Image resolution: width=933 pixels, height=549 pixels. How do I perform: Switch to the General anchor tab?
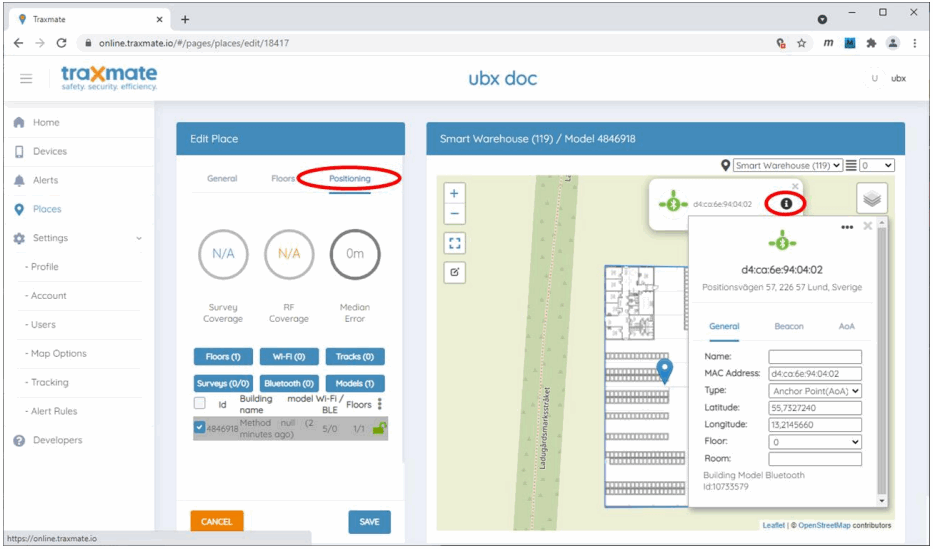coord(724,327)
